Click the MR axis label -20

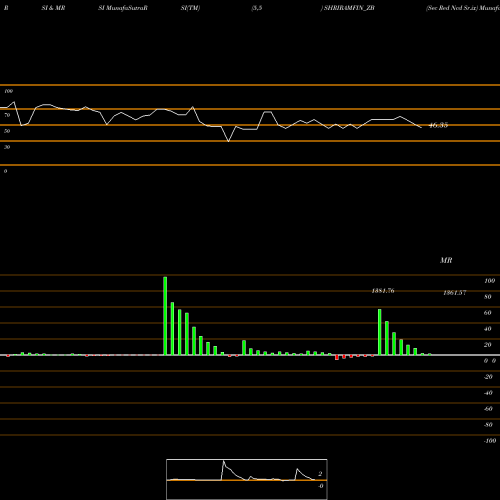(488, 377)
